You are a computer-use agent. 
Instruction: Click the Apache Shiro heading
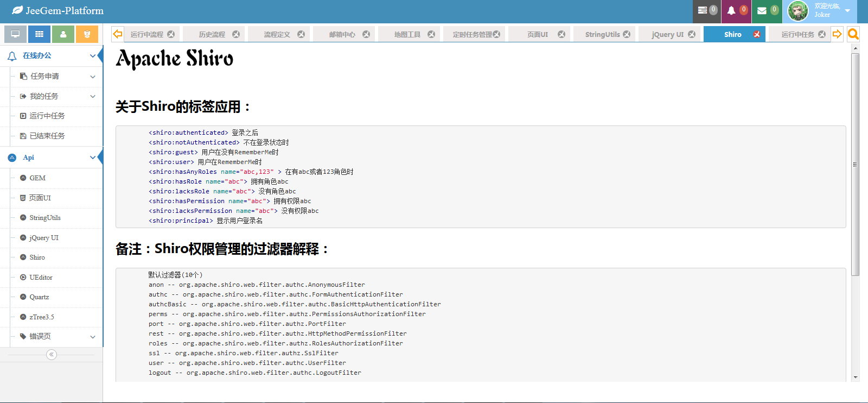point(175,59)
